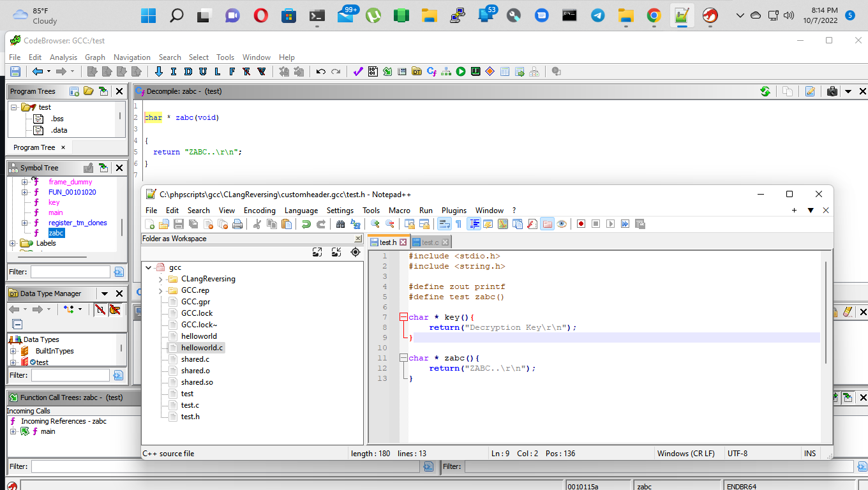The width and height of the screenshot is (868, 490).
Task: Click the purple checkmark toolbar icon
Action: click(357, 71)
